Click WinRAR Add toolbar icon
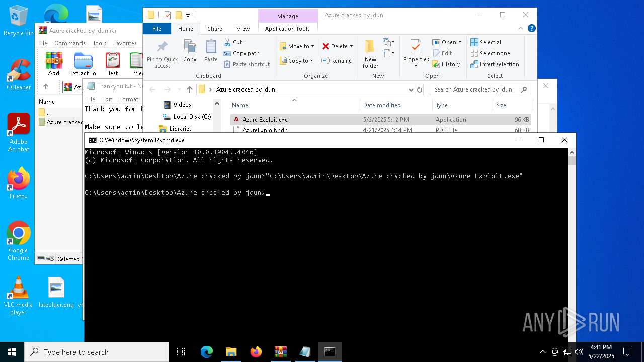Screen dimensions: 644x362 tap(54, 64)
